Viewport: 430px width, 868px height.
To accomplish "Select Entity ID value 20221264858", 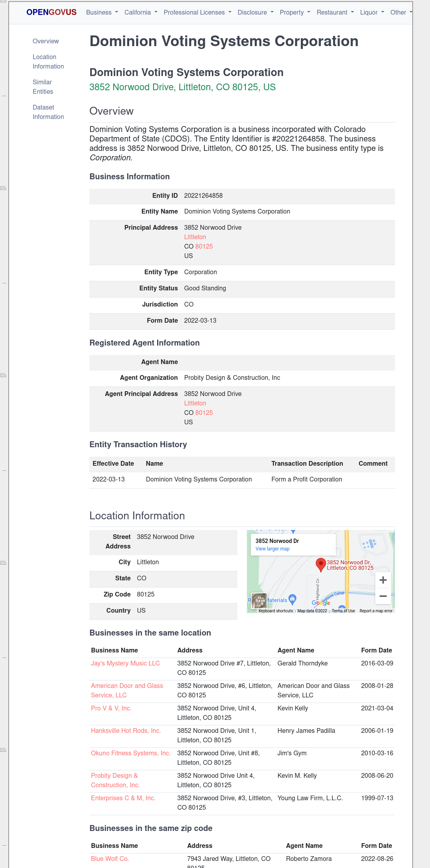I will tap(204, 196).
